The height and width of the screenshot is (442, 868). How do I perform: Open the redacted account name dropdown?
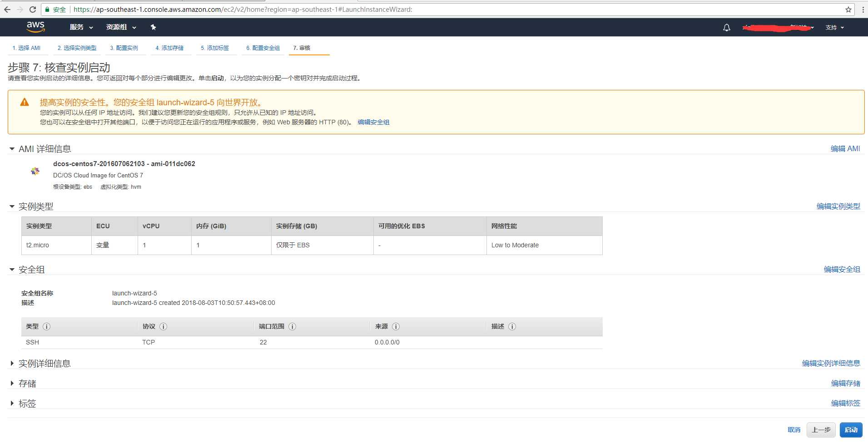click(x=778, y=28)
